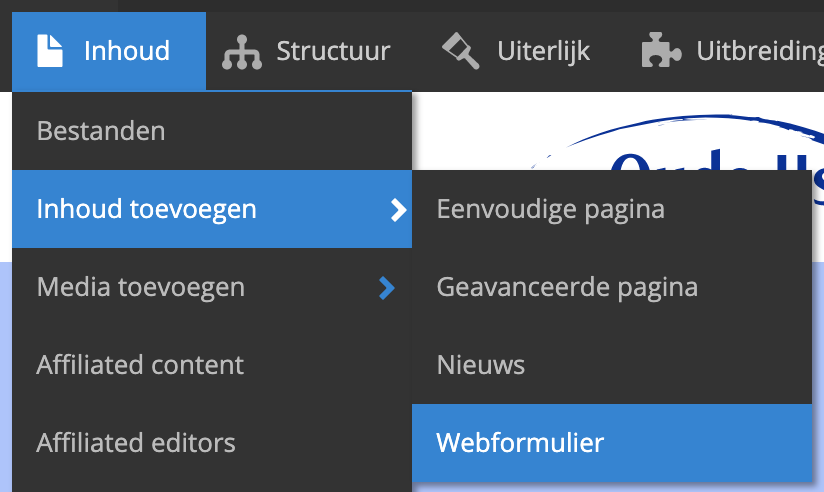Expand the Inhoud toevoegen submenu arrow
Screen dimensions: 824x492
(398, 209)
